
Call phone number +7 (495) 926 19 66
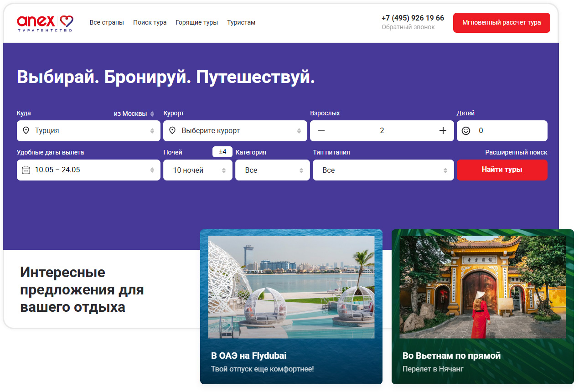tap(413, 18)
